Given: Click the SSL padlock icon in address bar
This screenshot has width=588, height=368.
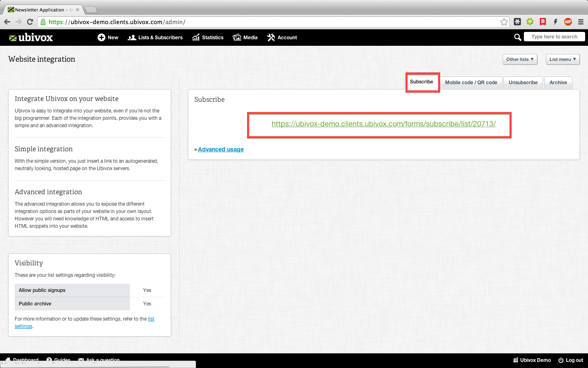Looking at the screenshot, I should (43, 22).
